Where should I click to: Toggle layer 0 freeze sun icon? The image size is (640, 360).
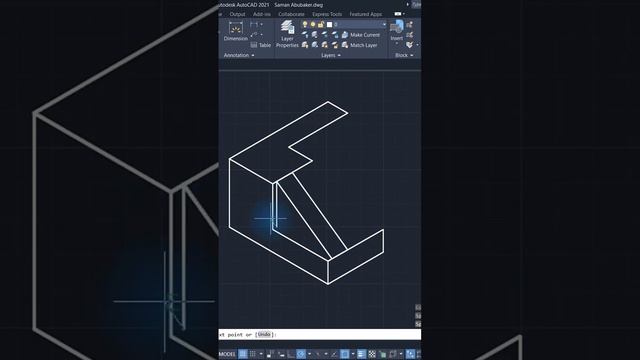tap(313, 24)
